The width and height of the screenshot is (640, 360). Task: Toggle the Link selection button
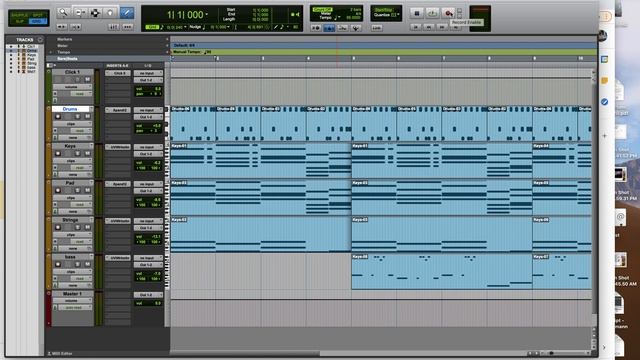click(x=376, y=28)
